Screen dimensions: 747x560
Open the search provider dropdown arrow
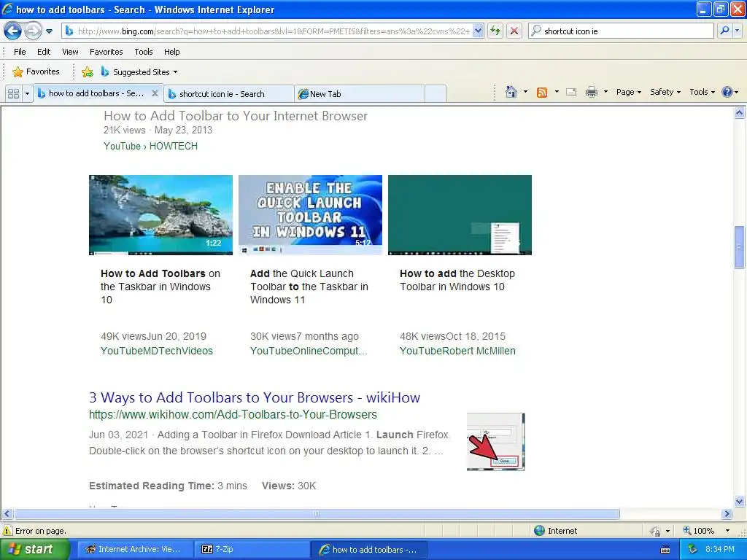click(x=737, y=31)
